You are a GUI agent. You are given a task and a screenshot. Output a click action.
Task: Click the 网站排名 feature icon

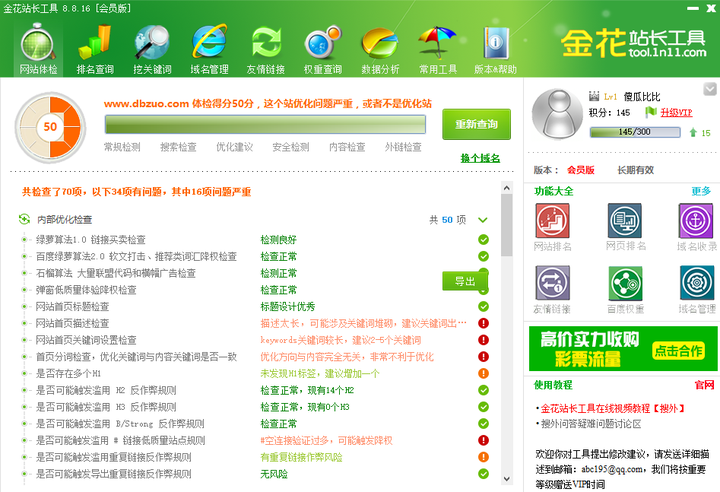(x=552, y=221)
